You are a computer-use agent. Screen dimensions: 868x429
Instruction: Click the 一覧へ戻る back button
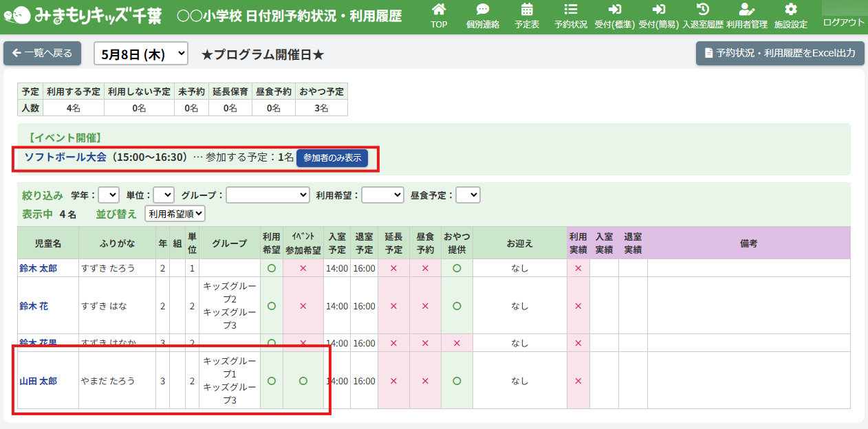pyautogui.click(x=43, y=54)
